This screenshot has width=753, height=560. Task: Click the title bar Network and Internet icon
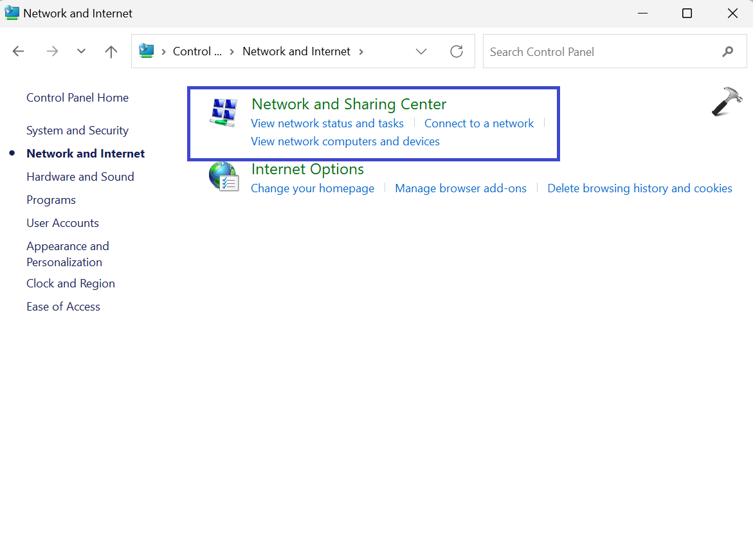click(12, 13)
